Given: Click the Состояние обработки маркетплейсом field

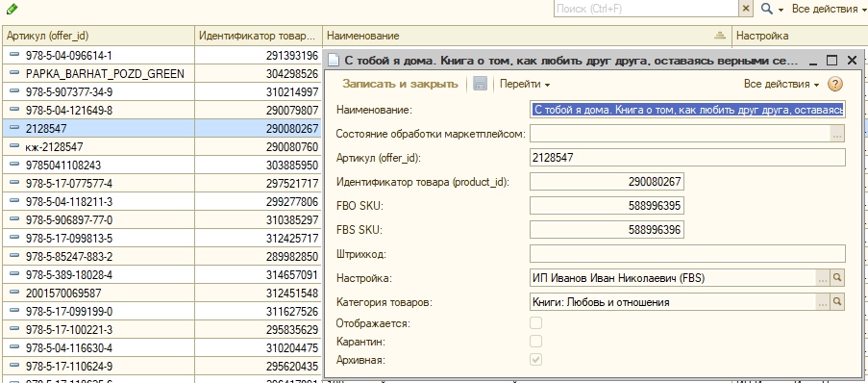Looking at the screenshot, I should click(x=680, y=134).
